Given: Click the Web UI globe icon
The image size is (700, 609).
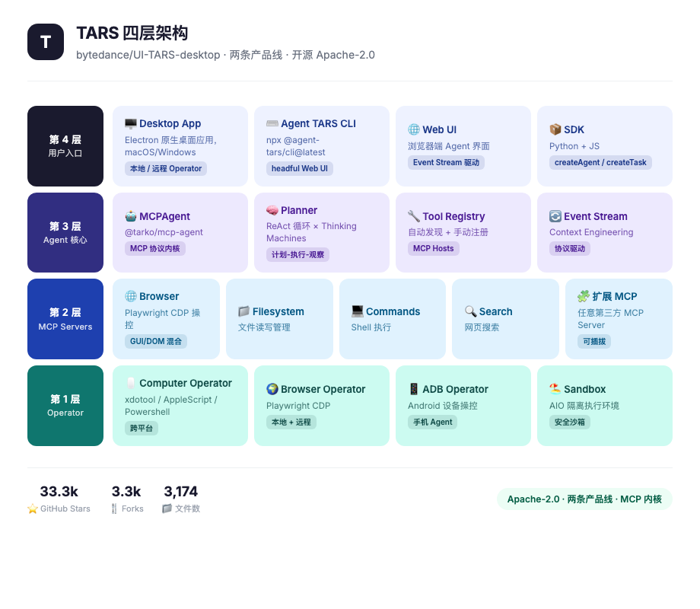Looking at the screenshot, I should [x=414, y=129].
